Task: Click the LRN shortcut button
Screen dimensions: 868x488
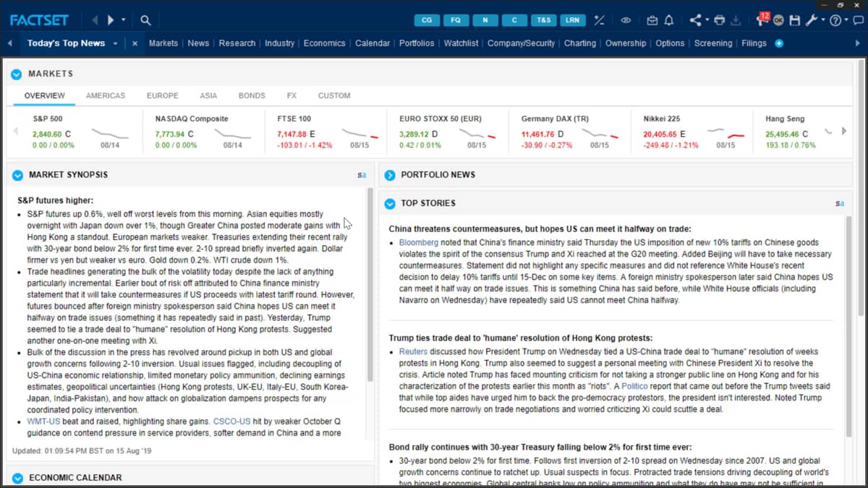Action: (x=572, y=20)
